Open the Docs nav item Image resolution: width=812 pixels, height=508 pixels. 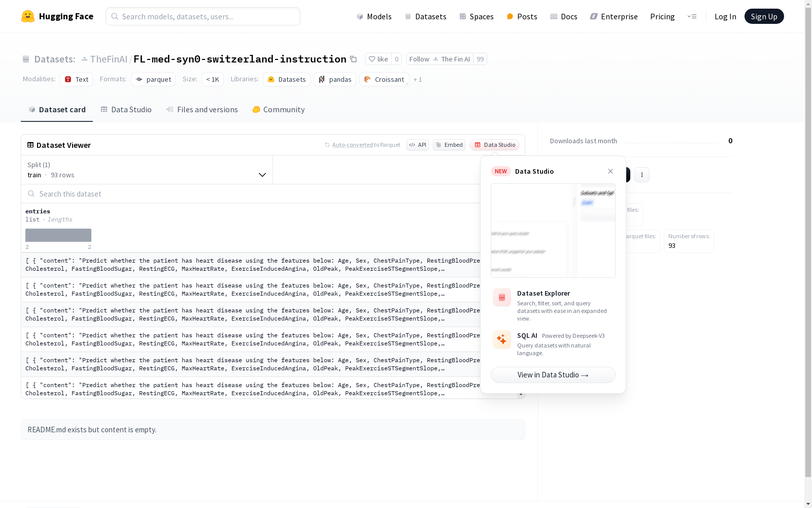point(563,16)
